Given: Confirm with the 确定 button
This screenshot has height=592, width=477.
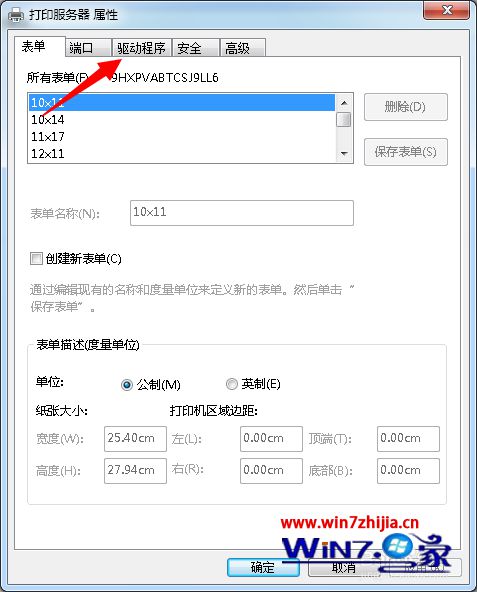Looking at the screenshot, I should point(263,567).
